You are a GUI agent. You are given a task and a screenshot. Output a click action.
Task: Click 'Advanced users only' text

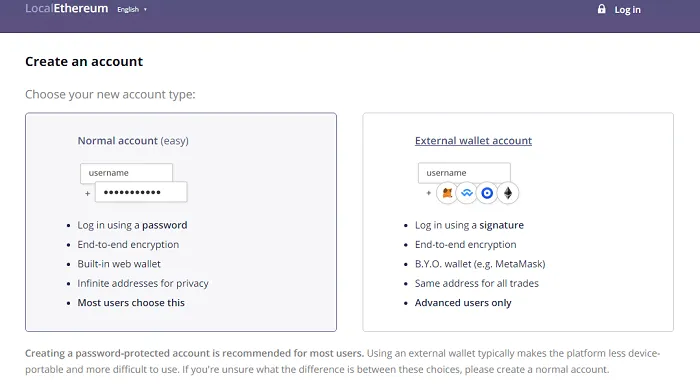point(463,303)
